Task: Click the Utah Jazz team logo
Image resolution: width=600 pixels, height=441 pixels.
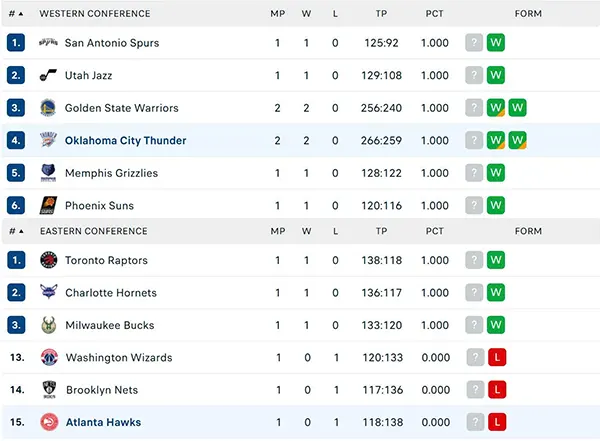Action: point(48,76)
